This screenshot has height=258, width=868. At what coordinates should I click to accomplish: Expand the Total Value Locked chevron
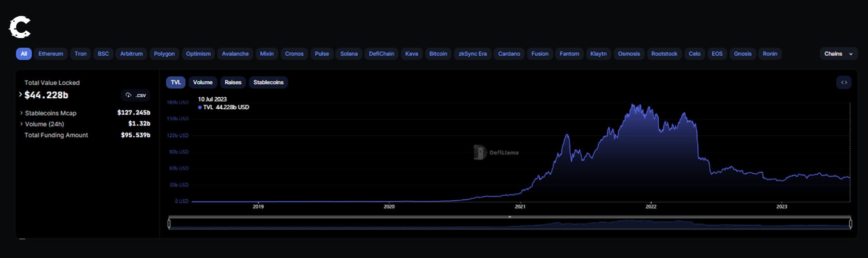coord(20,95)
